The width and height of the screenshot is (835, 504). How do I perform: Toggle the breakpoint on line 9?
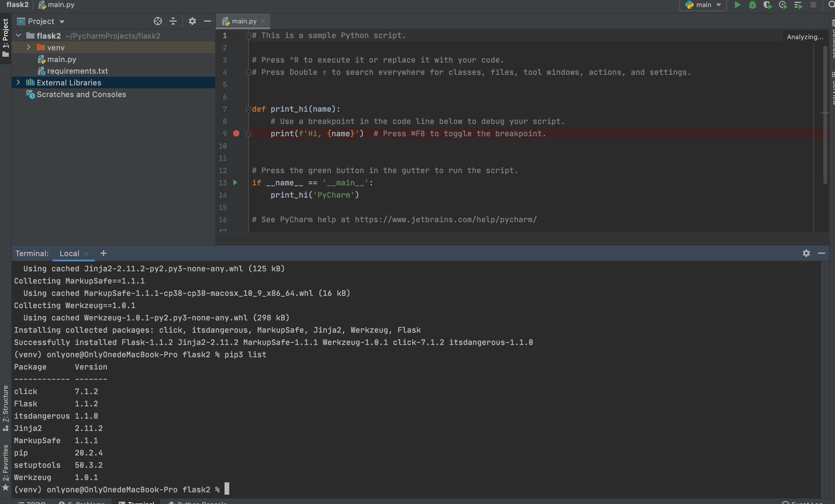pos(236,134)
